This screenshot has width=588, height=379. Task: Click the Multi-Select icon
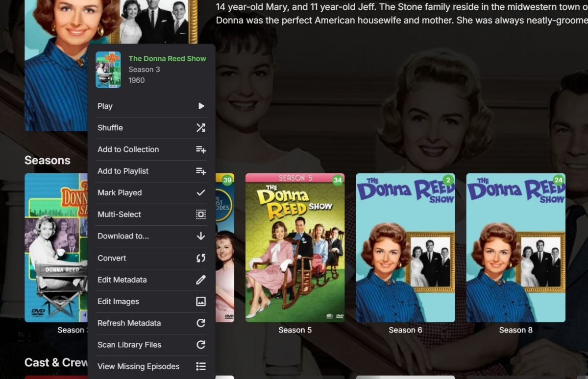click(x=201, y=214)
